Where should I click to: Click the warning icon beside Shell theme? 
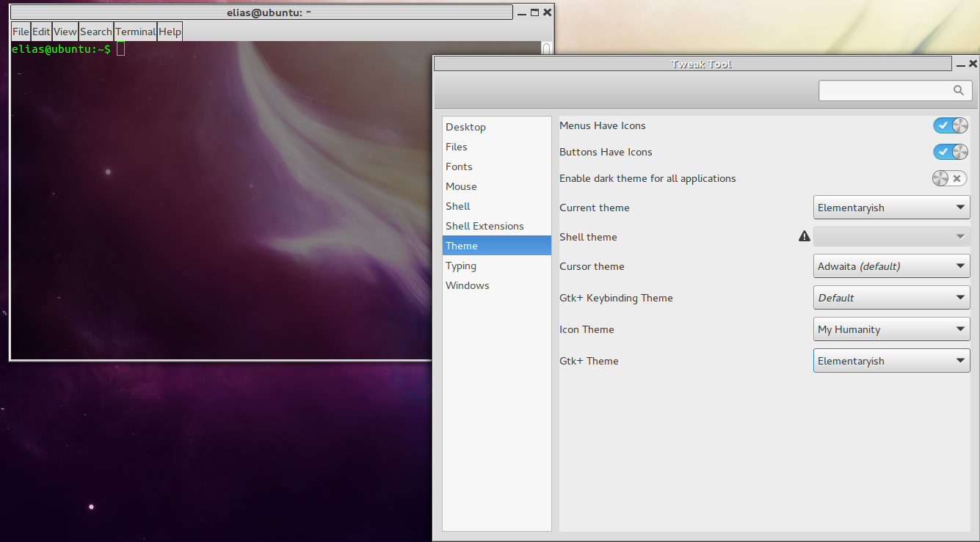tap(804, 236)
